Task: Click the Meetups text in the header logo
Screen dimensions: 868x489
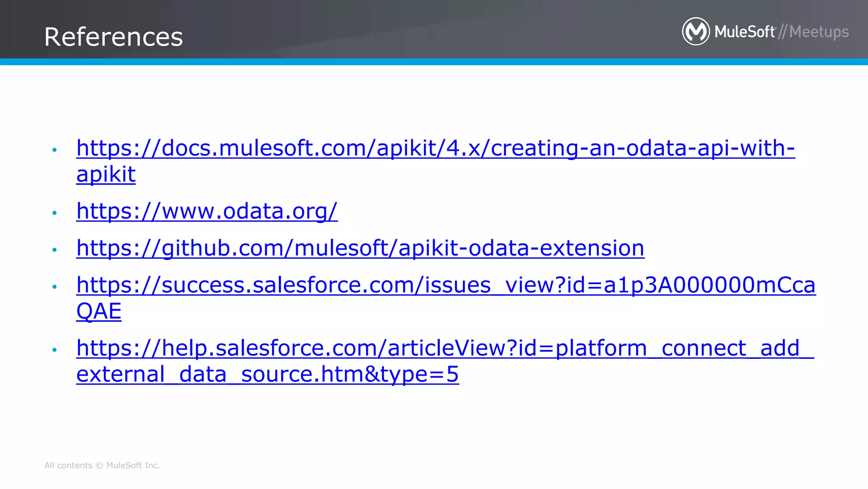Action: pos(819,32)
